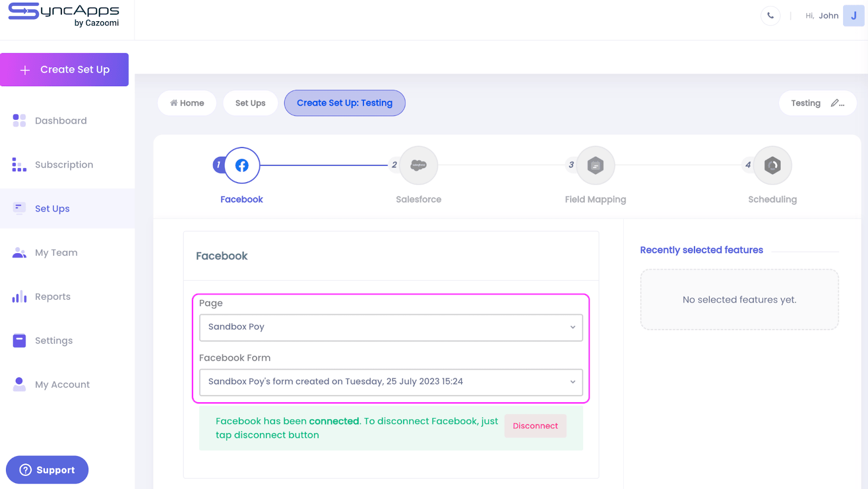This screenshot has height=489, width=868.
Task: Click the 'Hi, John' greeting text
Action: point(822,16)
